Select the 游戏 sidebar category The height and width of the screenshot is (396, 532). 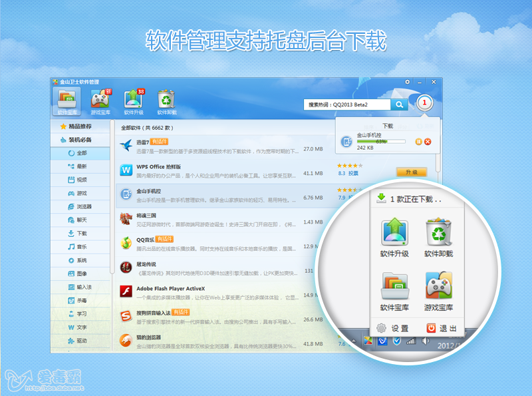click(x=80, y=193)
